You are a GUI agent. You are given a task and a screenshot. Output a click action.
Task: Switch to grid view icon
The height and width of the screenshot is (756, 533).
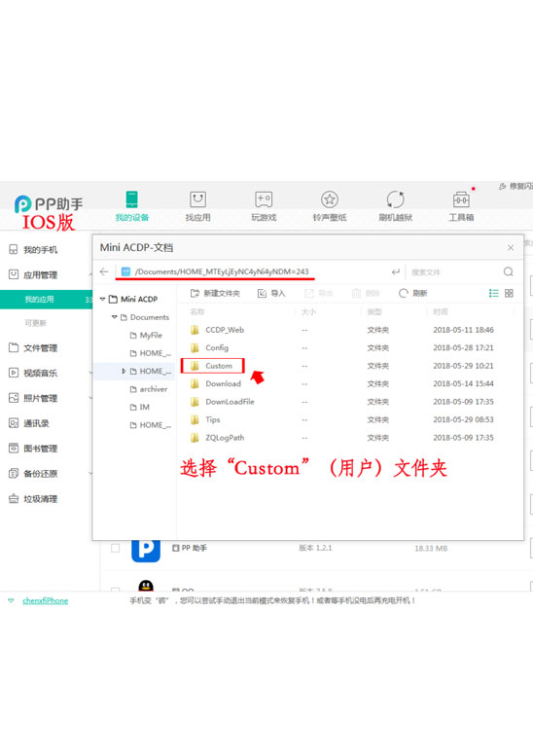pyautogui.click(x=509, y=293)
